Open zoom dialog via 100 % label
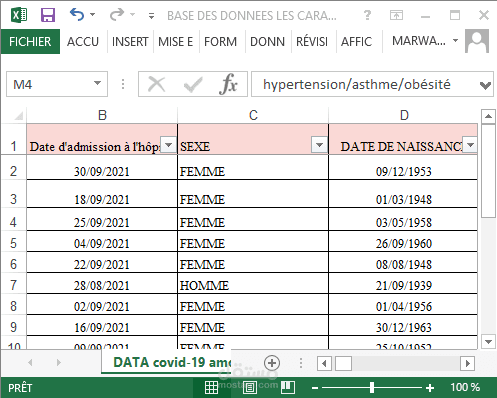The image size is (497, 398). (465, 387)
